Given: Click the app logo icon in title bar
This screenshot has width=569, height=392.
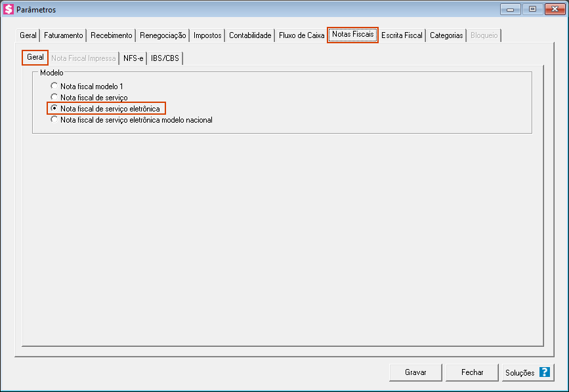Looking at the screenshot, I should pyautogui.click(x=9, y=10).
